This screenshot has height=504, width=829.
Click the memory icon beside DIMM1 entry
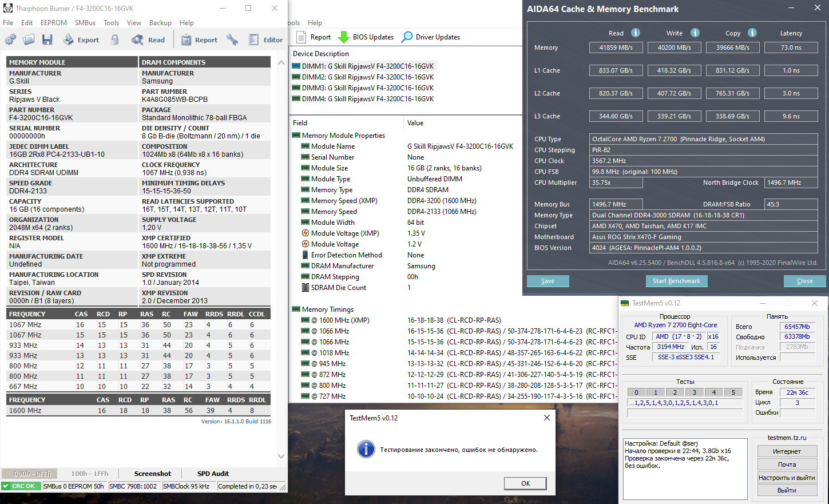tap(296, 66)
